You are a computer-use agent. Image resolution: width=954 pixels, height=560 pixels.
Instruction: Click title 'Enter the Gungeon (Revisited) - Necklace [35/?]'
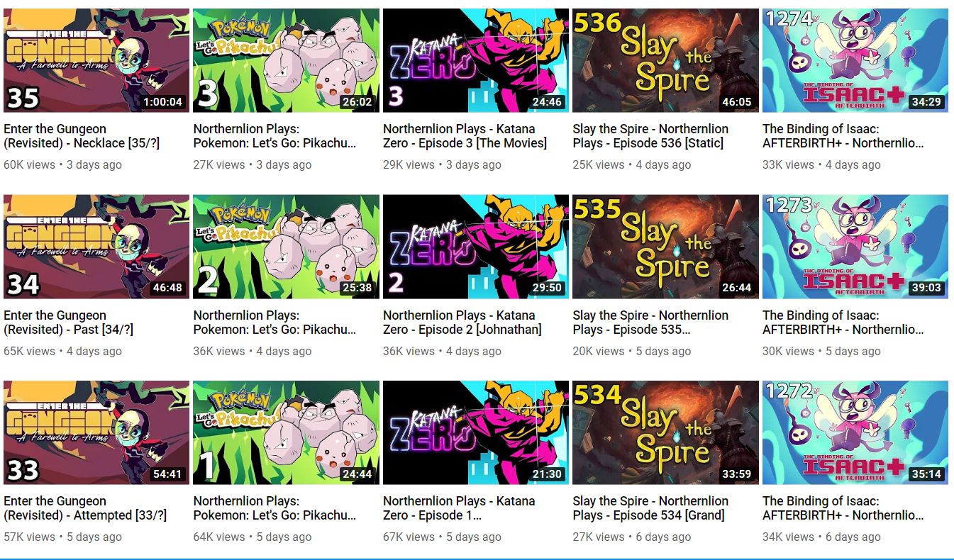coord(82,136)
